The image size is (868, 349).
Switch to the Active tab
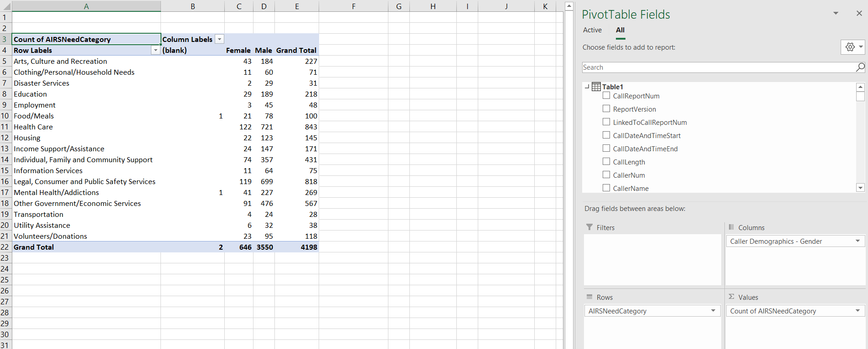592,30
